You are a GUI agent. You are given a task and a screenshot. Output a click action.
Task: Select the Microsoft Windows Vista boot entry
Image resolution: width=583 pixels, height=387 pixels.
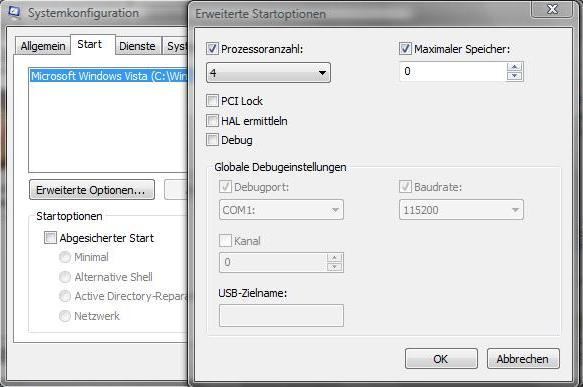click(109, 76)
